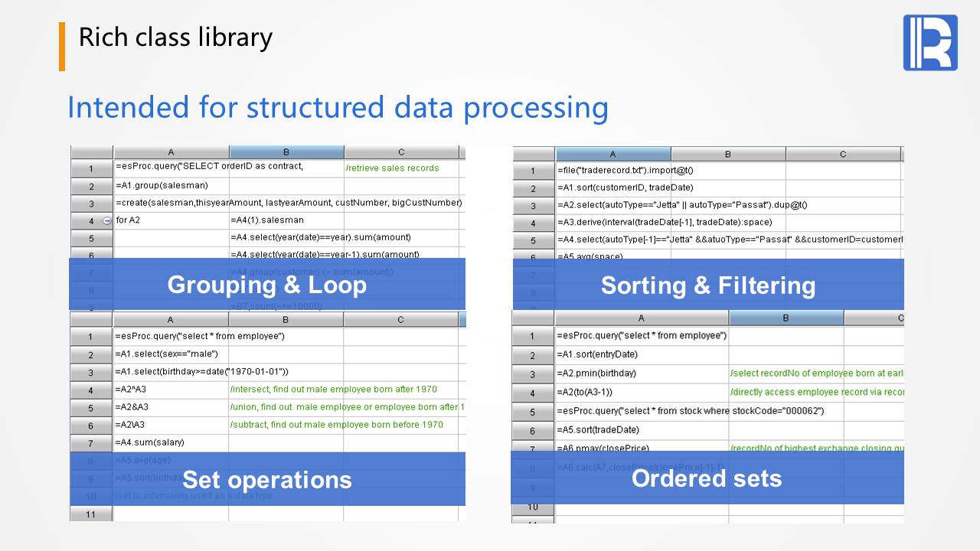
Task: Click 'Intended for structured data processing' heading
Action: (338, 107)
